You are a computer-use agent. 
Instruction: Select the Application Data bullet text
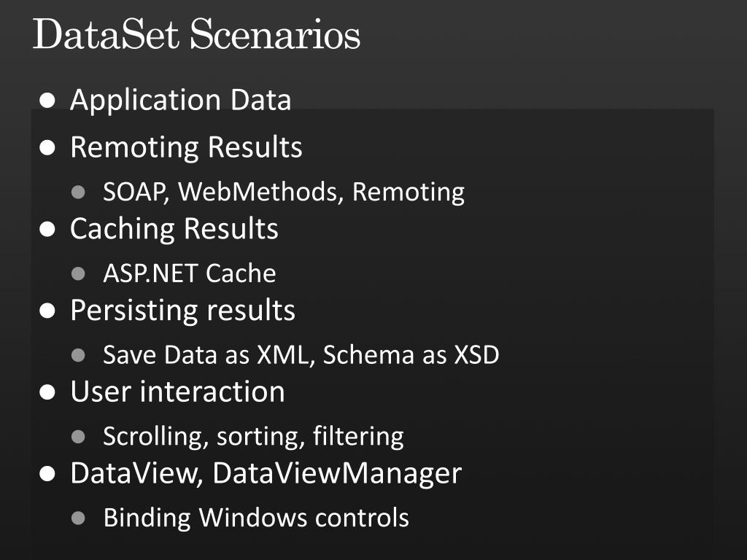click(181, 101)
